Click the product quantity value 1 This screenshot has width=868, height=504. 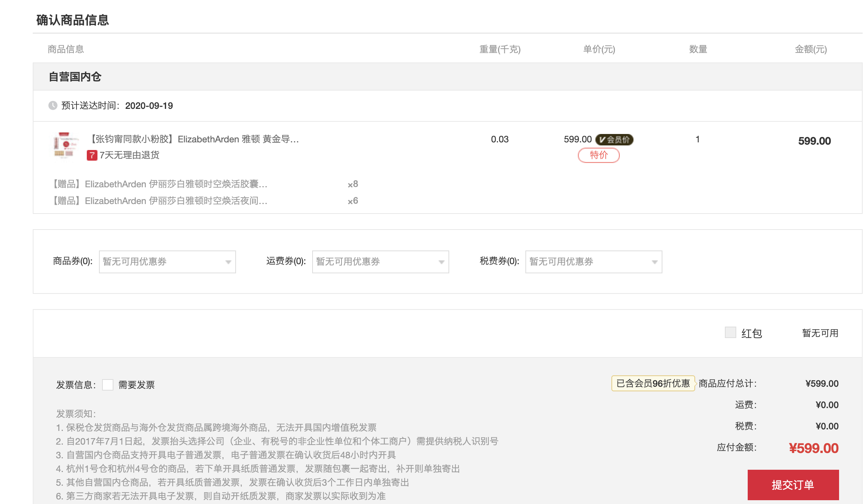click(x=697, y=139)
